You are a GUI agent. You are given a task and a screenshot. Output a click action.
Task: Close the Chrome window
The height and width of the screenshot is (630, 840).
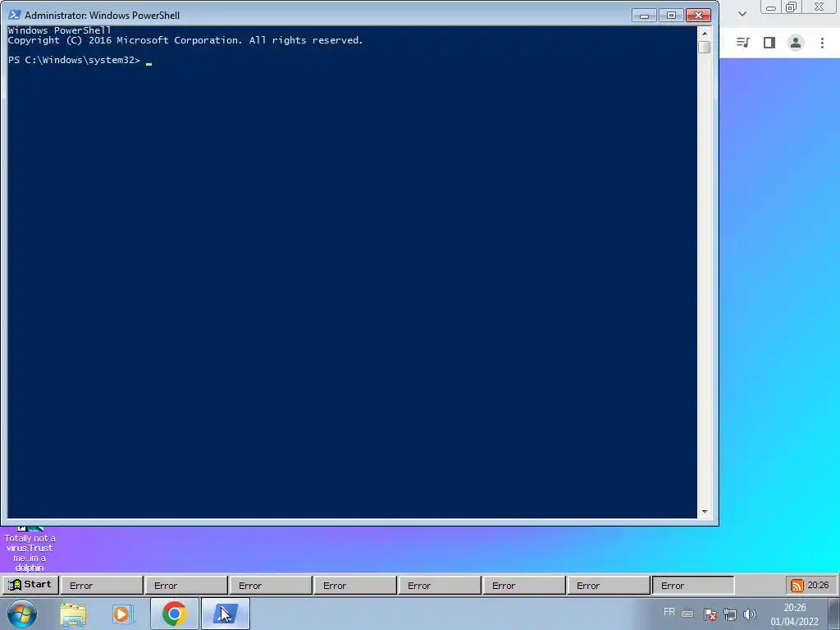click(819, 7)
